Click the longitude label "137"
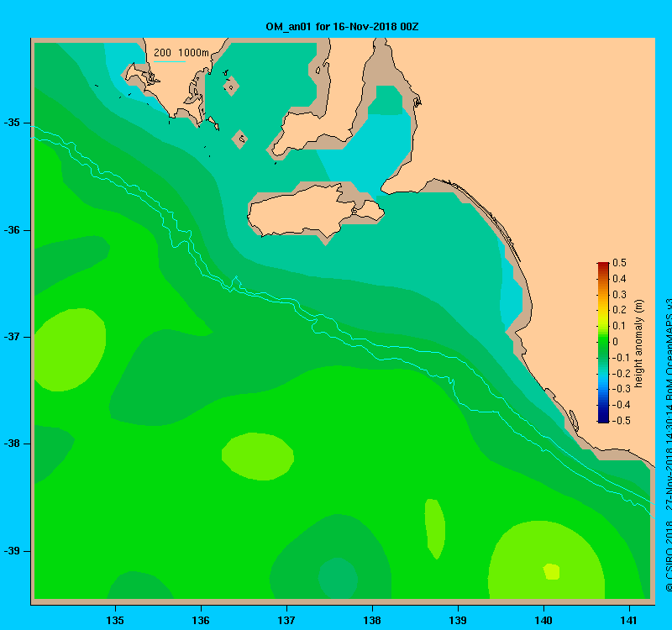This screenshot has width=672, height=630. [286, 620]
